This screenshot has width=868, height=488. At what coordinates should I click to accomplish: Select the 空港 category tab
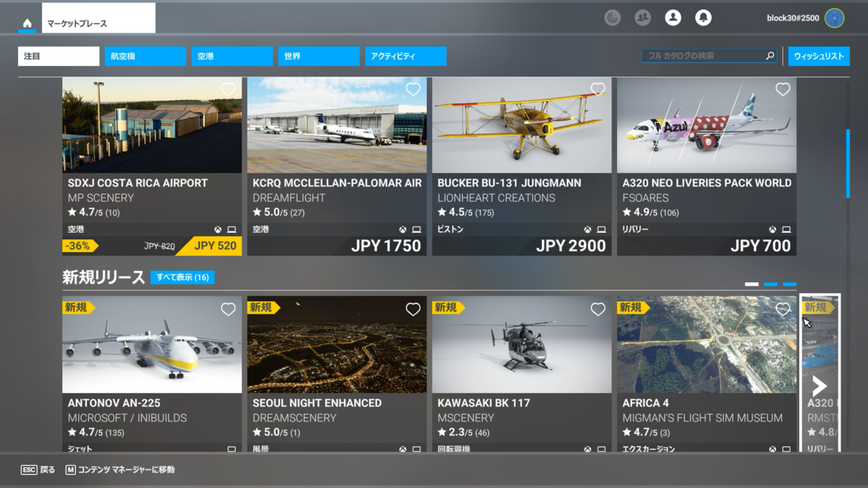click(x=232, y=56)
